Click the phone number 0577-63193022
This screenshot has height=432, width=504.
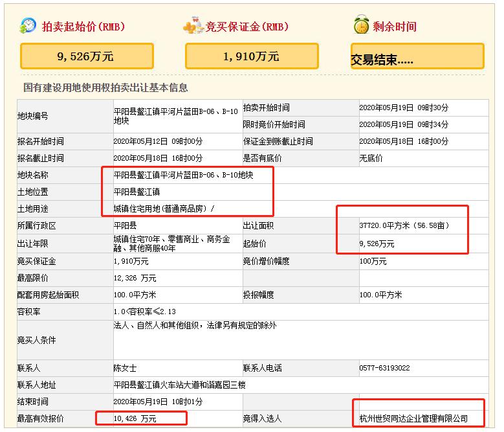pos(384,368)
